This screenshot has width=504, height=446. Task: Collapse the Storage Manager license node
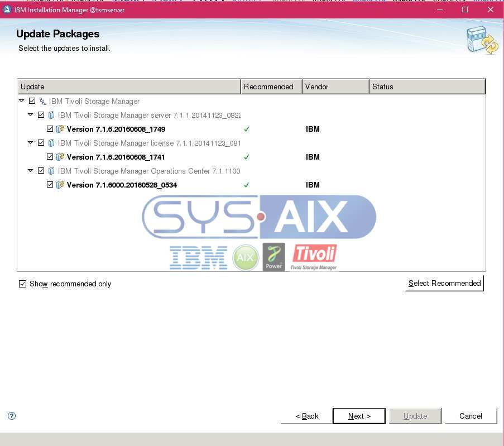point(30,143)
